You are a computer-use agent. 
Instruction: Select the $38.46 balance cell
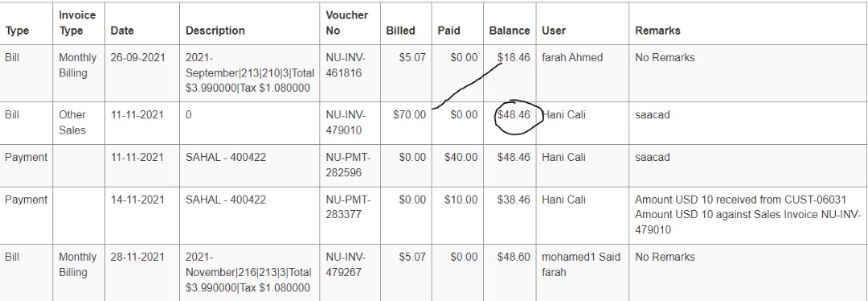pos(514,200)
